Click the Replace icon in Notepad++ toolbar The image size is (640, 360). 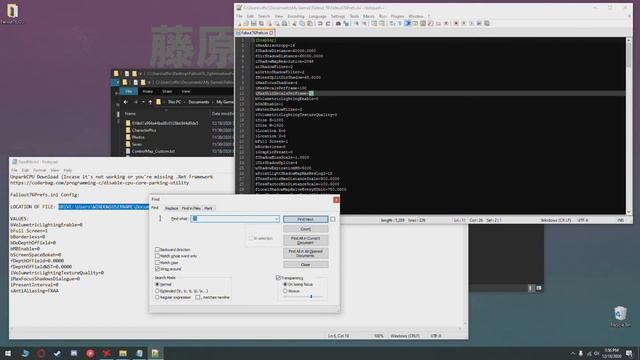(346, 23)
